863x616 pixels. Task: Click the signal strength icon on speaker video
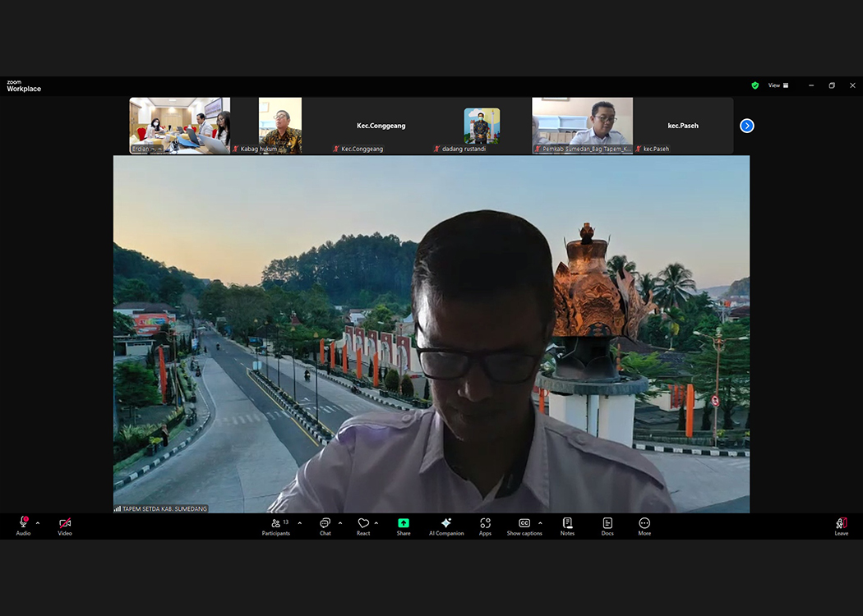click(x=118, y=508)
